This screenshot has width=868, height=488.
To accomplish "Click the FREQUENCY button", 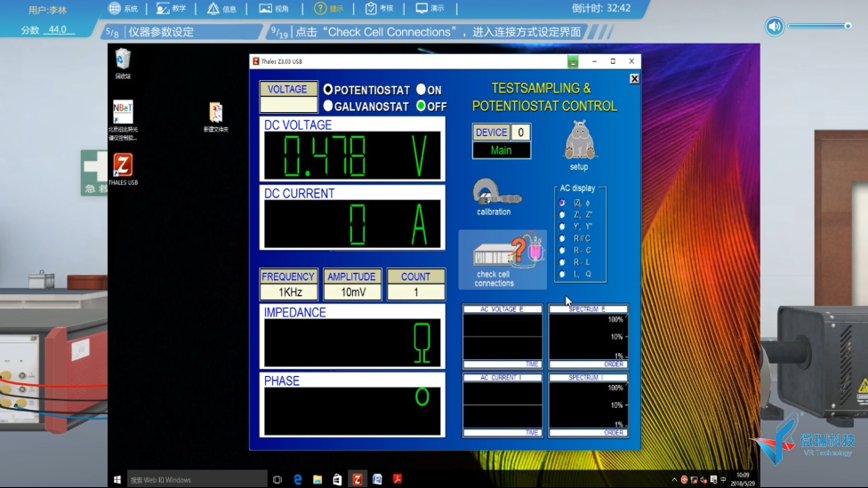I will click(x=288, y=276).
